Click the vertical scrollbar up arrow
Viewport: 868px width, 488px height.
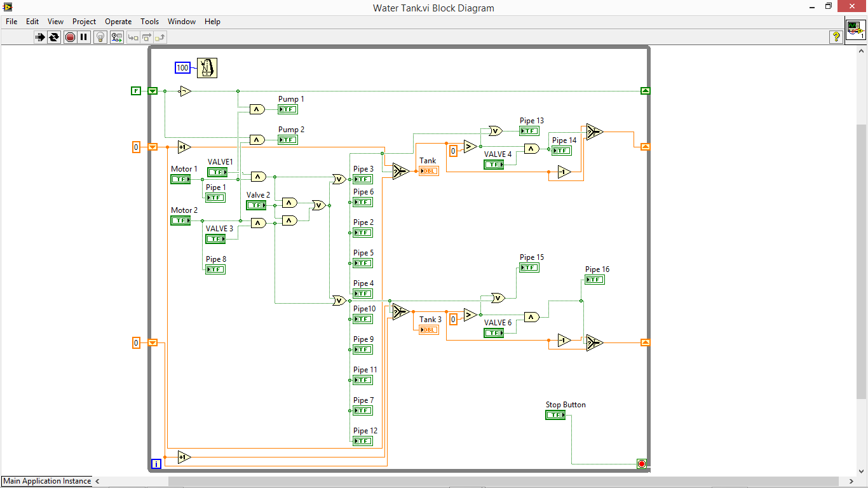[862, 50]
